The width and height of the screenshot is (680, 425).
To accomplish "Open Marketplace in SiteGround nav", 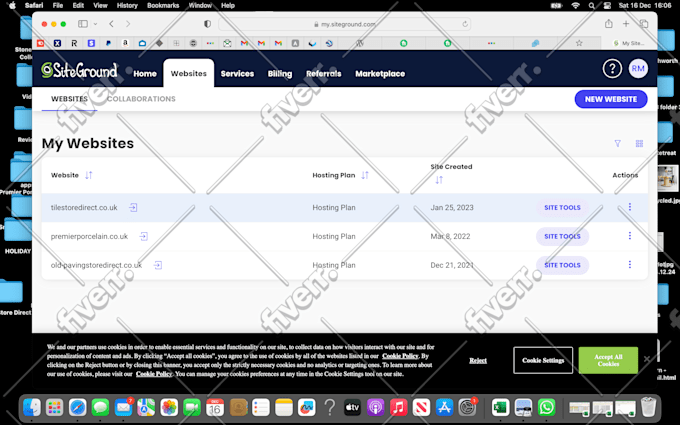I will pos(380,74).
